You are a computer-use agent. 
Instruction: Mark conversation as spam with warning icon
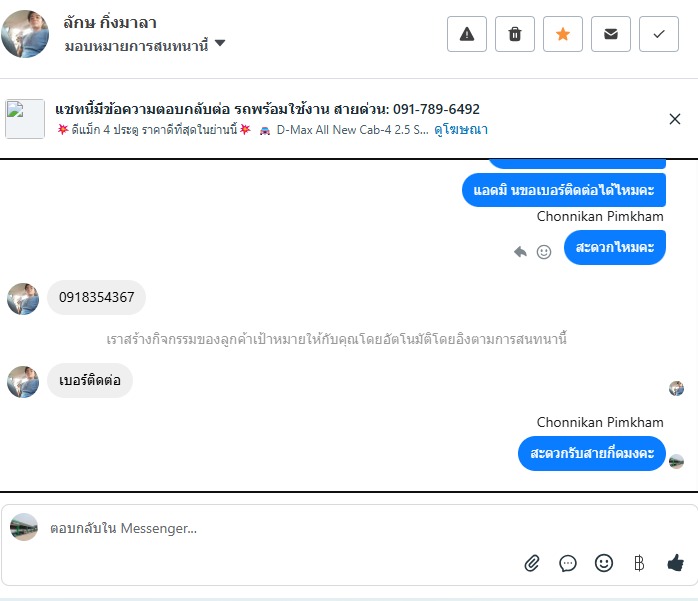[467, 34]
